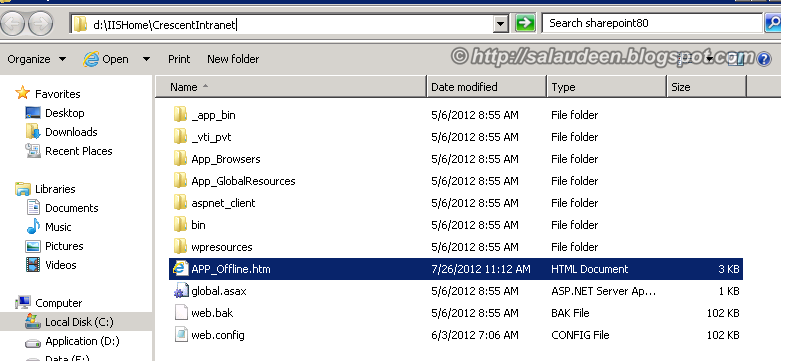Select Local Disk (C:) drive
Viewport: 785px width, 361px height.
tap(79, 322)
